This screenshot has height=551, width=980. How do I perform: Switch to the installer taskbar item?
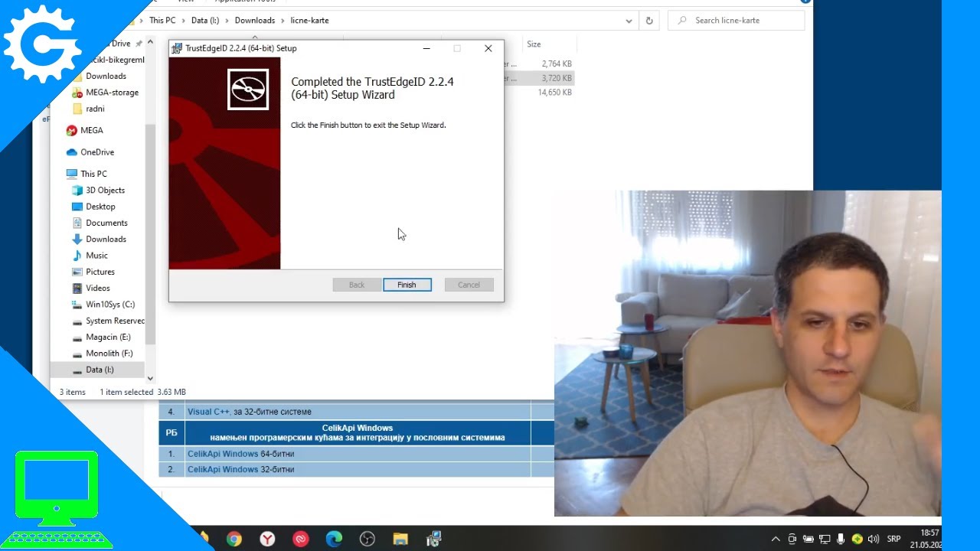(x=433, y=539)
